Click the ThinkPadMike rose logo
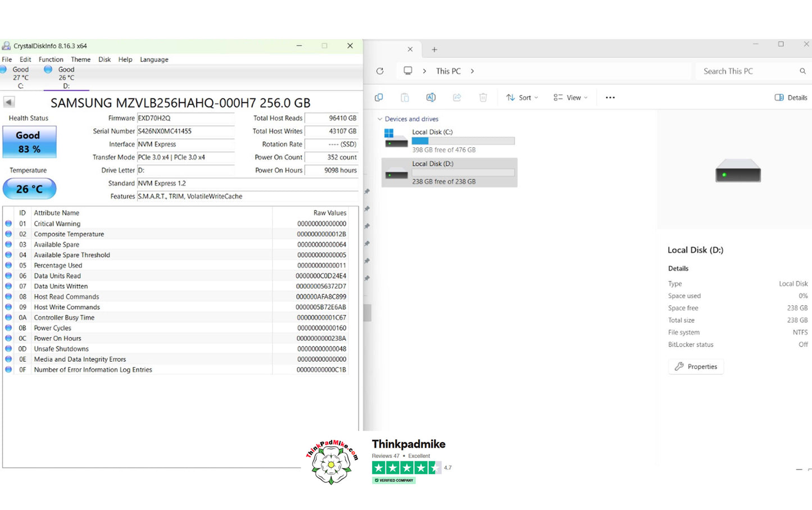 point(332,462)
